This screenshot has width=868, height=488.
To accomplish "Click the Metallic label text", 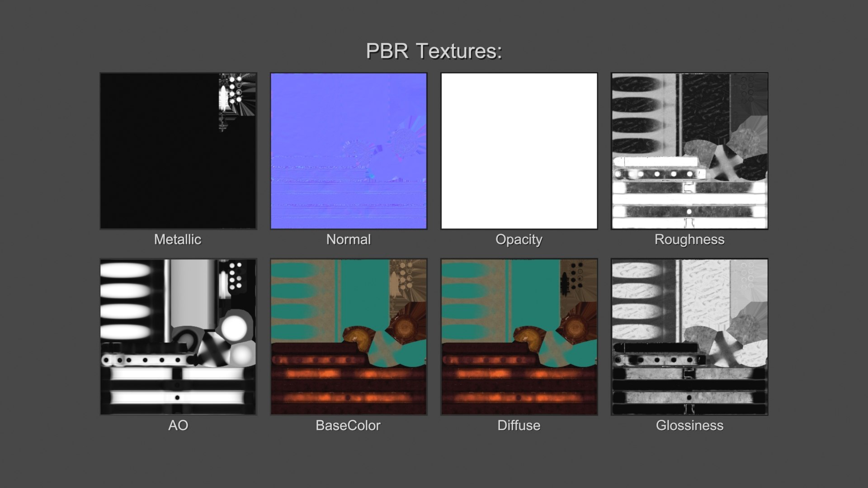I will pos(178,239).
